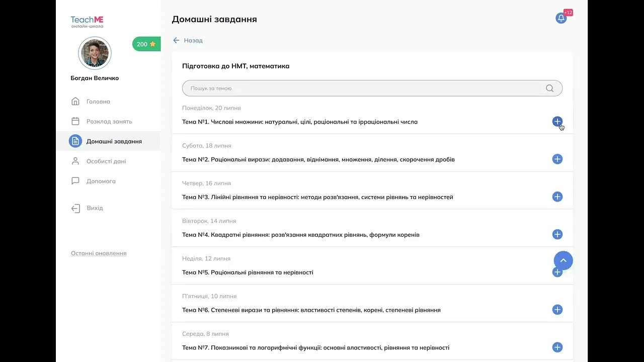Click the notification bell icon

coord(560,19)
